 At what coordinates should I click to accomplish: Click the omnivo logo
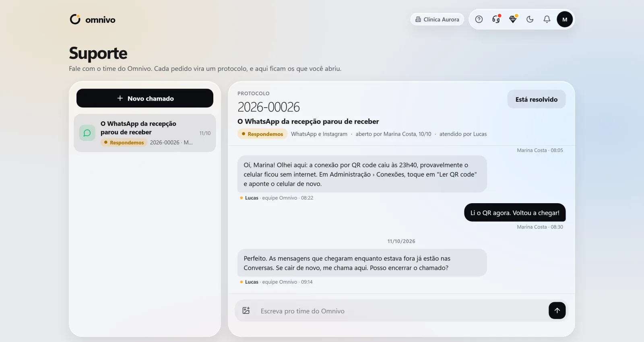tap(93, 19)
